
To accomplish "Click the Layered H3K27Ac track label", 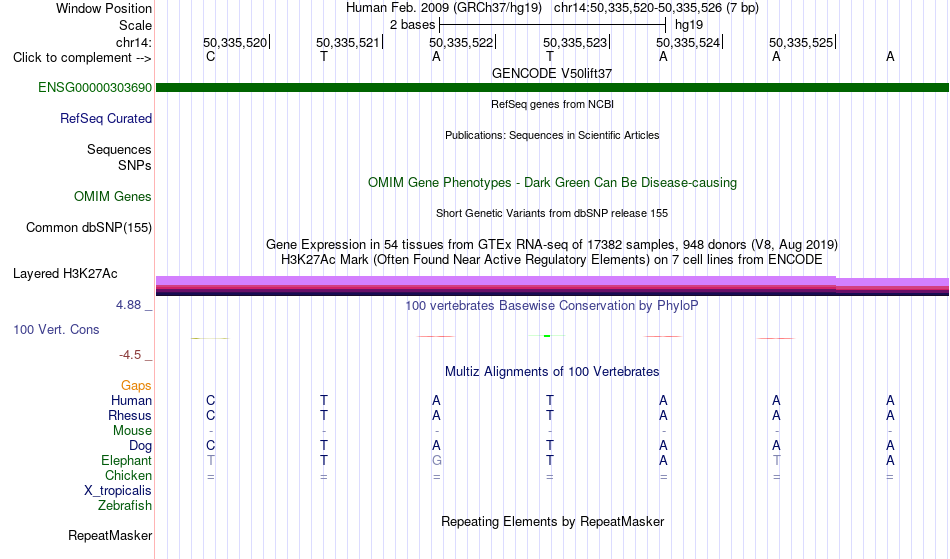I will tap(65, 274).
